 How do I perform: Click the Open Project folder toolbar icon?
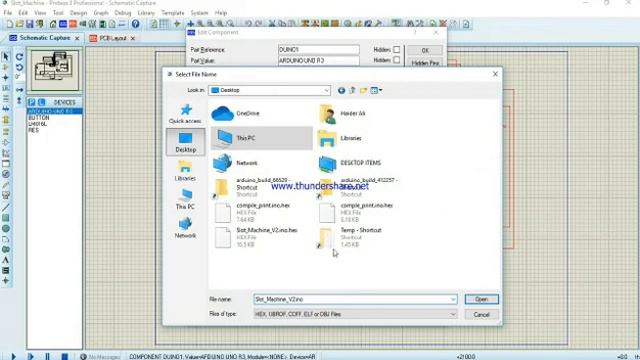point(19,24)
